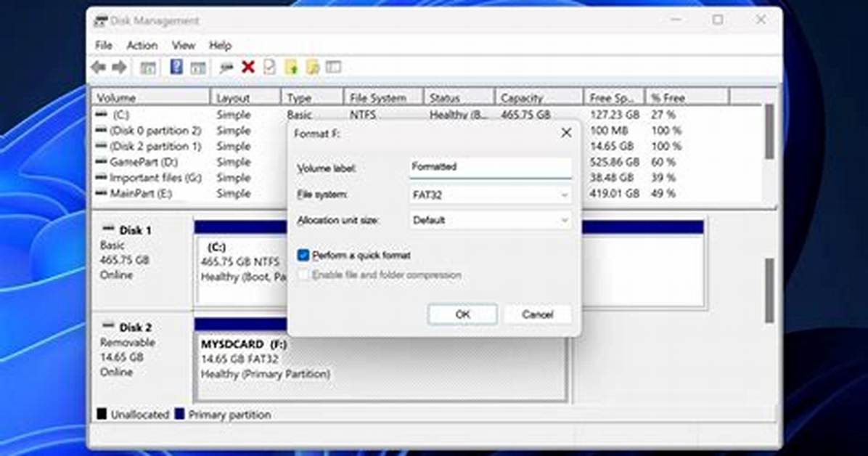Click the 127.23 GB free space value
Screen dimensions: 868x456
615,115
